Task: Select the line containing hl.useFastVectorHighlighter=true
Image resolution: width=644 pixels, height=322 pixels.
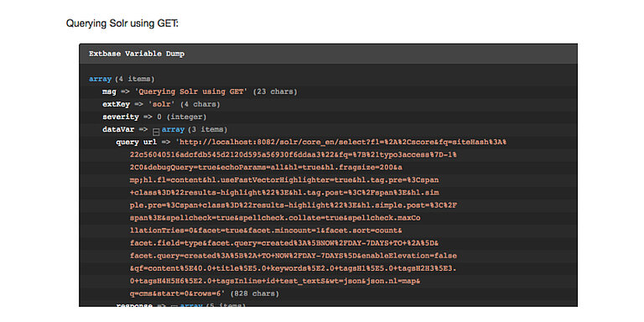Action: tap(284, 180)
